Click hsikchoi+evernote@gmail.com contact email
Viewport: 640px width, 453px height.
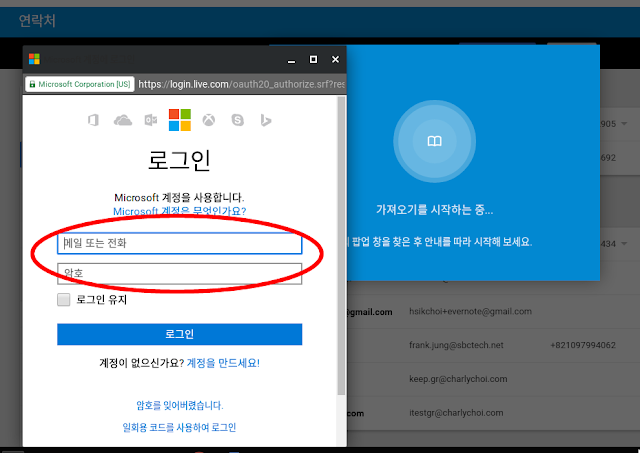(x=470, y=311)
